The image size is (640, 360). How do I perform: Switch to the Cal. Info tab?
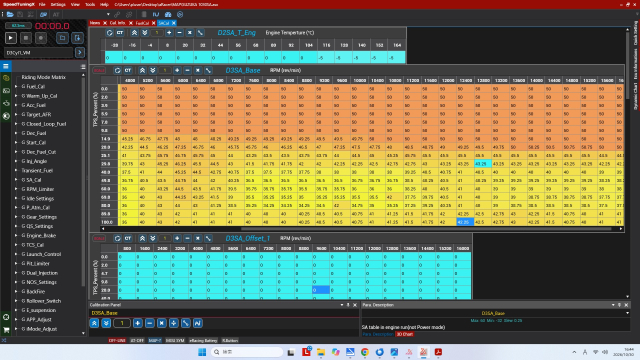(x=118, y=23)
